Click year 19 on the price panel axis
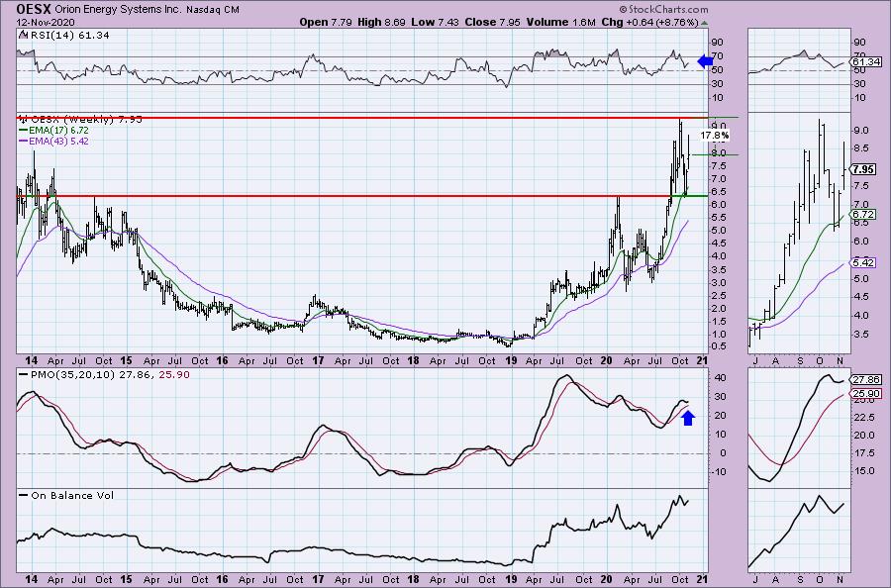891x588 pixels. coord(511,360)
